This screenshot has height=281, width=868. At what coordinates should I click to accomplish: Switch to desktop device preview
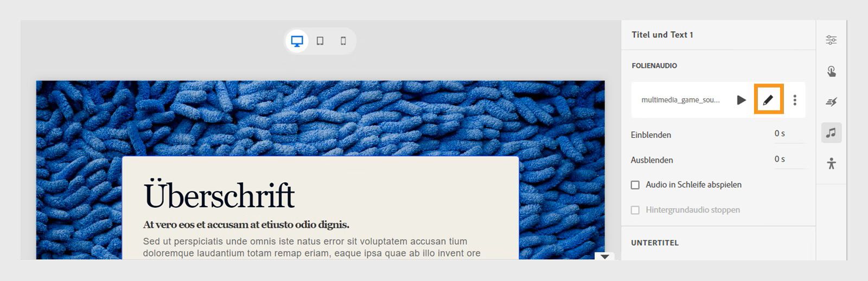tap(297, 41)
